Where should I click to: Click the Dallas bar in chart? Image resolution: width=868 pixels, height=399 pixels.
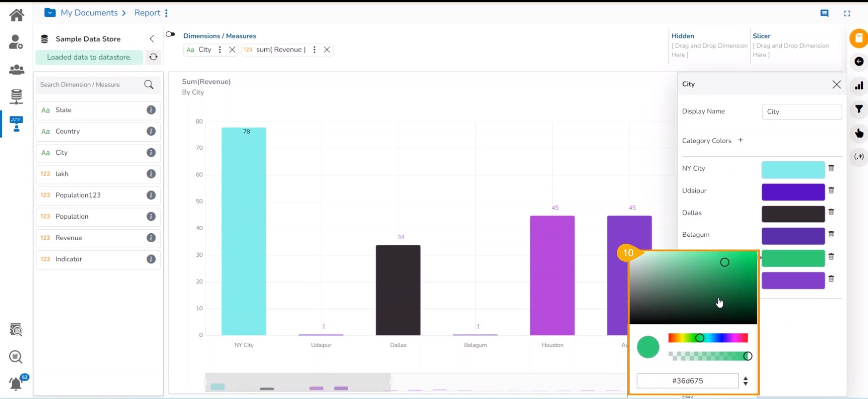tap(398, 290)
